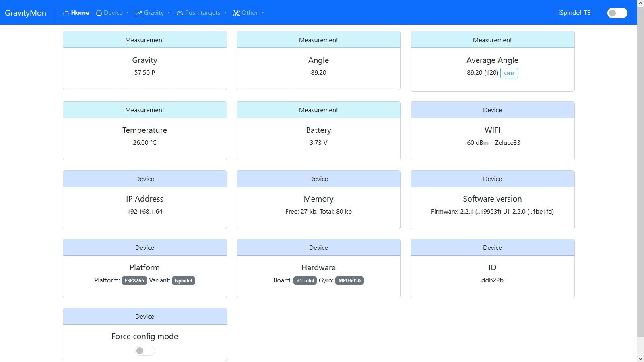Click the chart icon beside Gravity menu
644x362 pixels.
point(139,13)
